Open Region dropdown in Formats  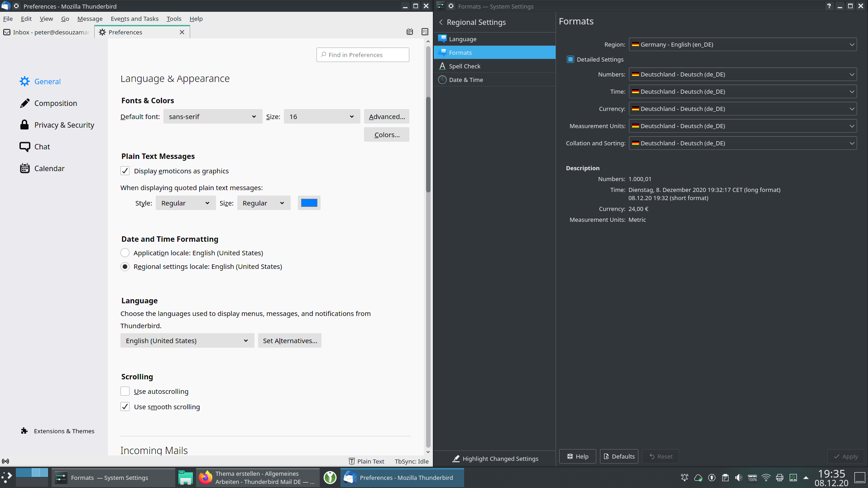click(x=743, y=44)
